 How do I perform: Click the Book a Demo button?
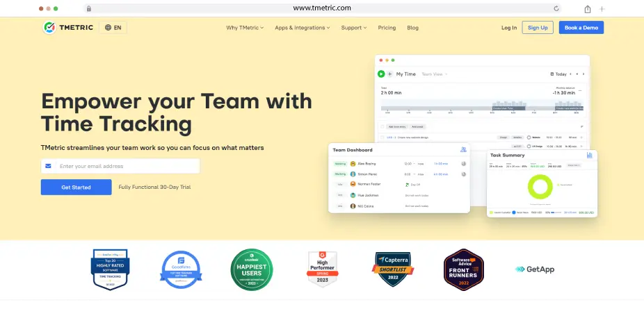tap(581, 28)
